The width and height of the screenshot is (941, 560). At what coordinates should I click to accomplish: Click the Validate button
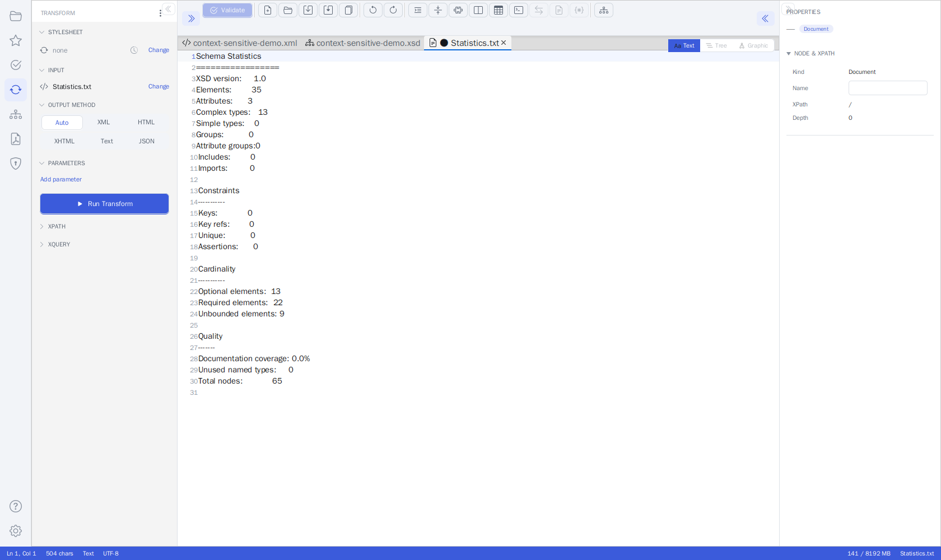pos(227,10)
